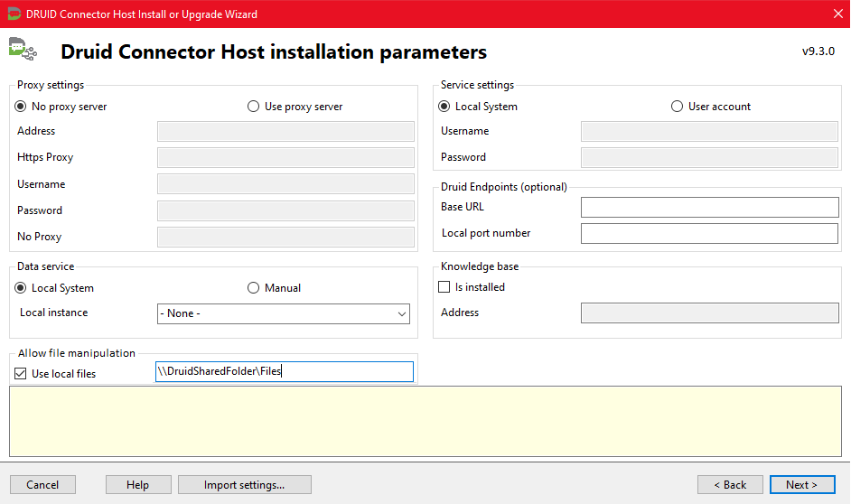This screenshot has height=504, width=851.
Task: Click the DruidSharedFolder path field
Action: (285, 371)
